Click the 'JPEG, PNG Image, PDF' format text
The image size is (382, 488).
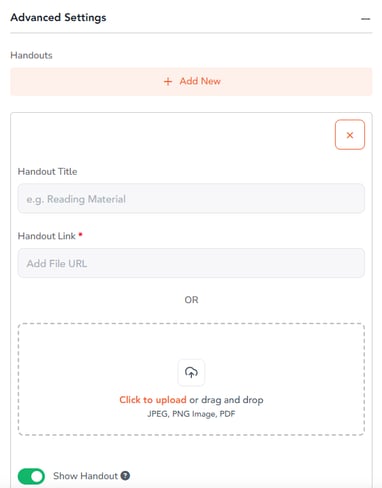tap(191, 414)
